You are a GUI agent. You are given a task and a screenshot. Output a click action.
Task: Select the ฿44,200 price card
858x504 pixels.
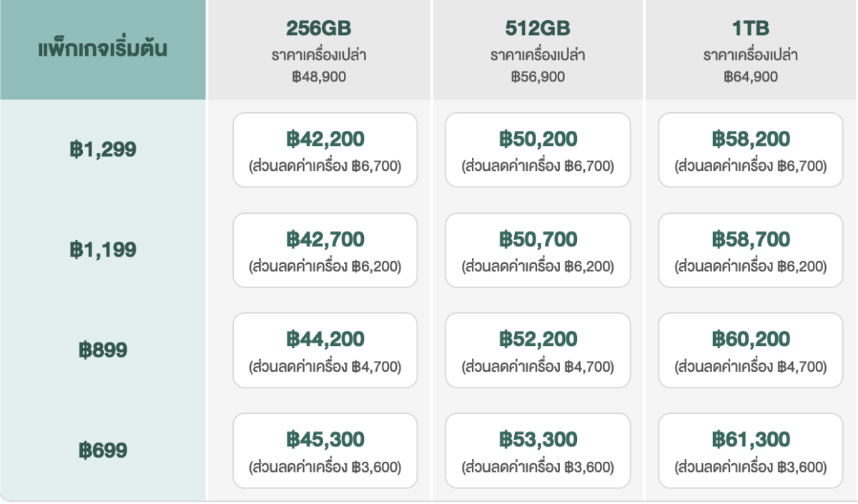click(x=325, y=350)
